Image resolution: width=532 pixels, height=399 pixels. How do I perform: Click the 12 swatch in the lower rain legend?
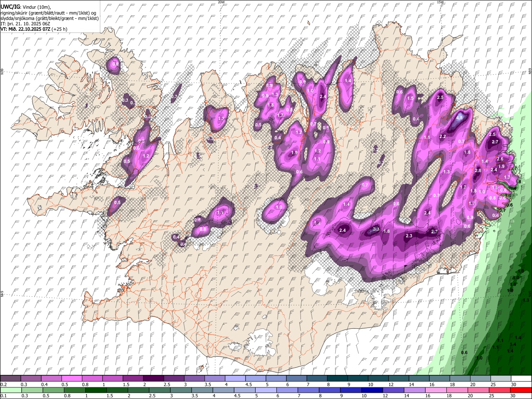(x=393, y=390)
